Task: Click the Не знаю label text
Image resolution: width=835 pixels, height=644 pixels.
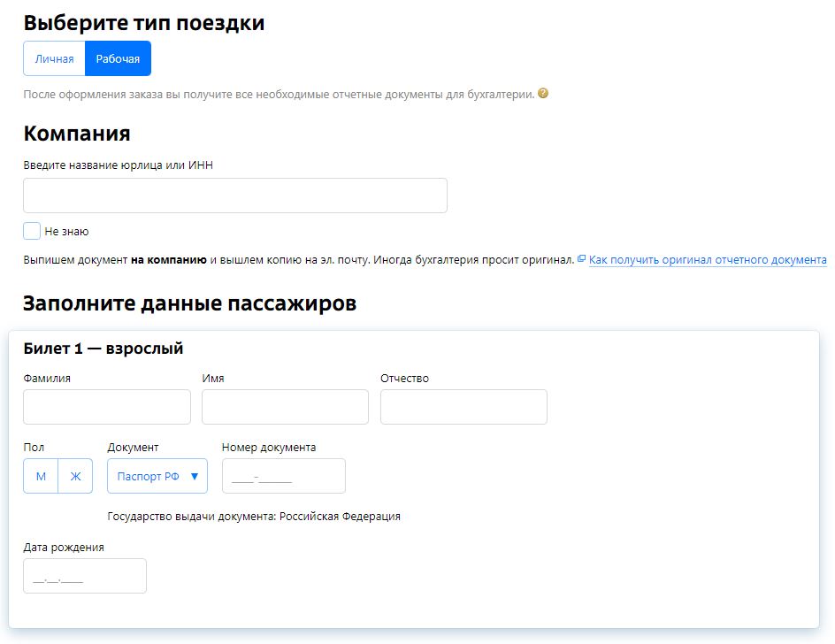Action: (66, 232)
